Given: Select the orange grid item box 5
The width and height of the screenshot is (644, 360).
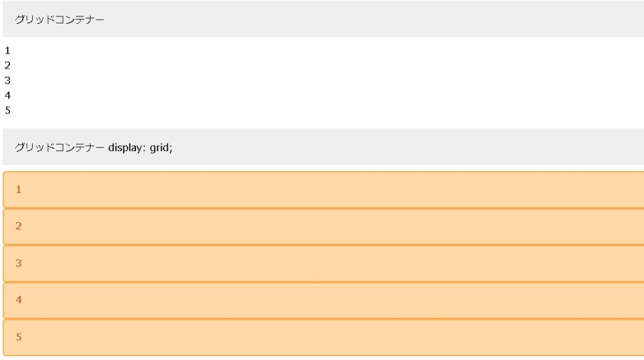Looking at the screenshot, I should pos(323,337).
